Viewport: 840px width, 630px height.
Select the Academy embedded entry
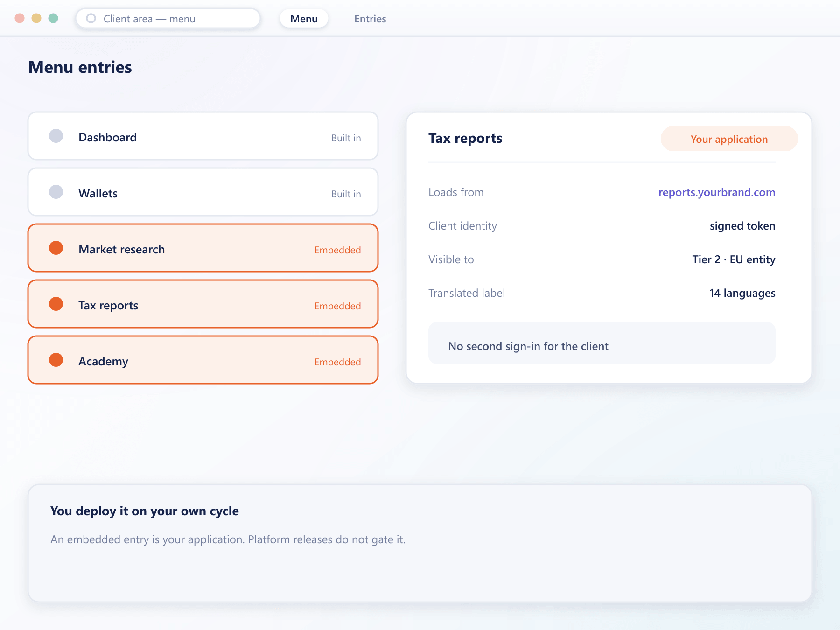[x=203, y=360]
